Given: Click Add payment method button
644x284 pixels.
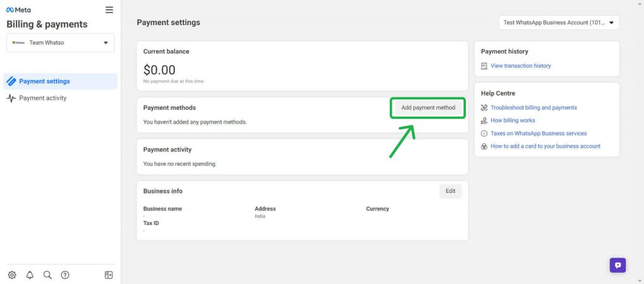Looking at the screenshot, I should point(428,107).
